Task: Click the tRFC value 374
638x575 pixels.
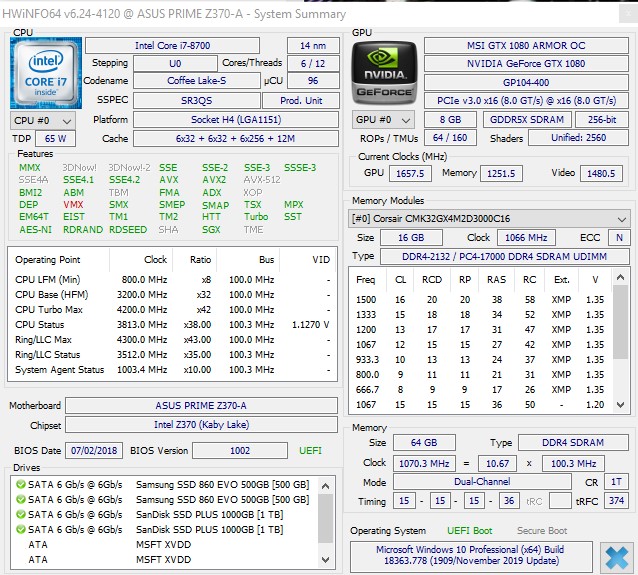Action: coord(616,501)
